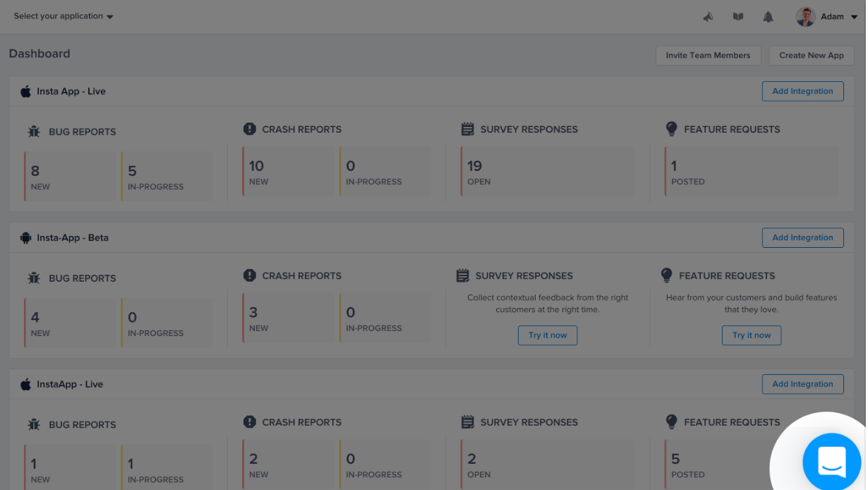Click the Insta-App - Beta title

[x=73, y=238]
